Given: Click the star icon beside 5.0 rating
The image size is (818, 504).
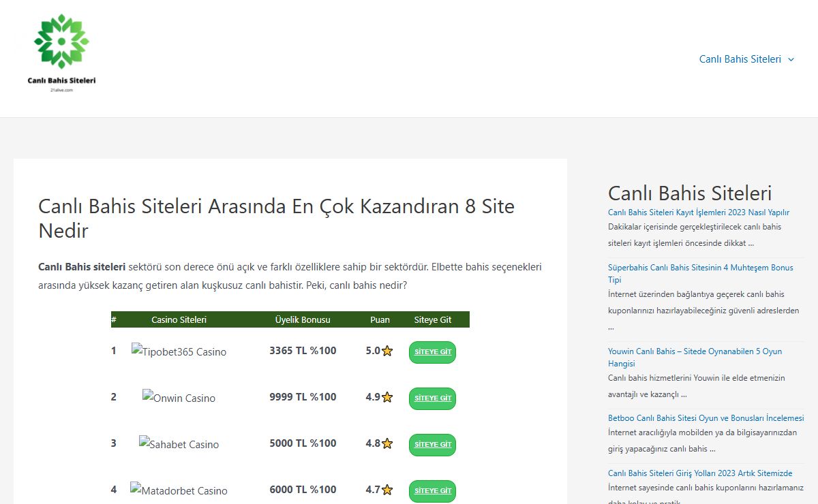Looking at the screenshot, I should [x=387, y=351].
